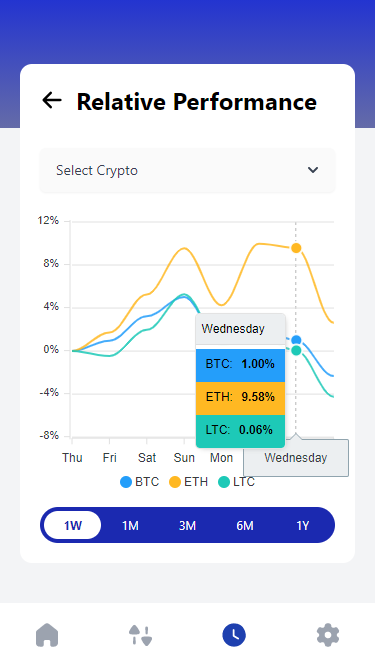Viewport: 375px width, 667px height.
Task: Click the blue BTC data point marker
Action: (296, 340)
